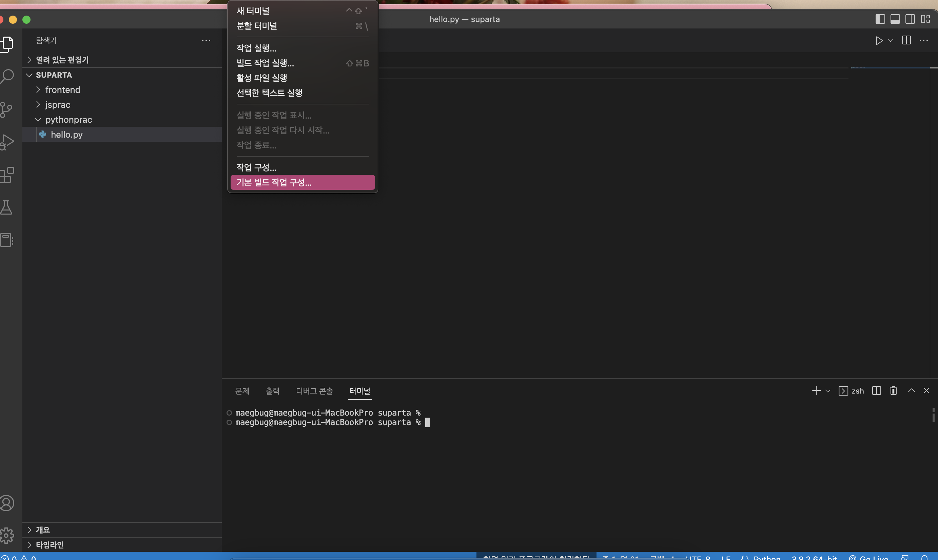The image size is (938, 560).
Task: Select 새 터미널 menu item
Action: click(302, 11)
